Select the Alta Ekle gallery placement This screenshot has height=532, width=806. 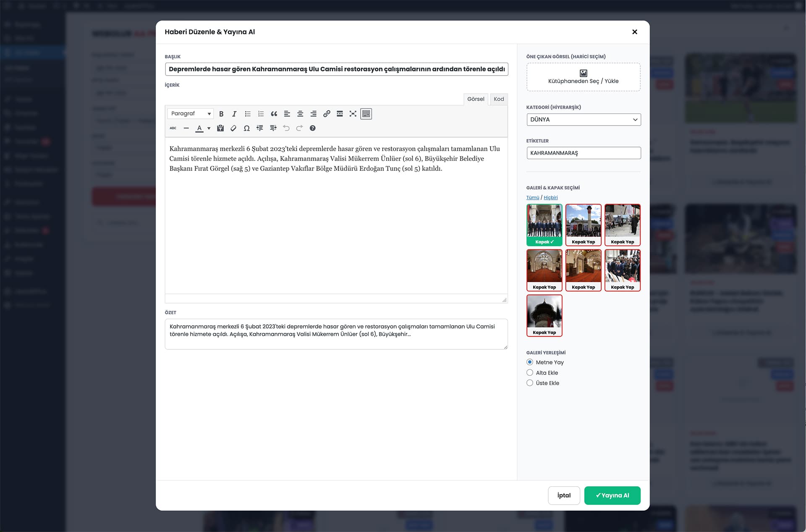(x=530, y=373)
